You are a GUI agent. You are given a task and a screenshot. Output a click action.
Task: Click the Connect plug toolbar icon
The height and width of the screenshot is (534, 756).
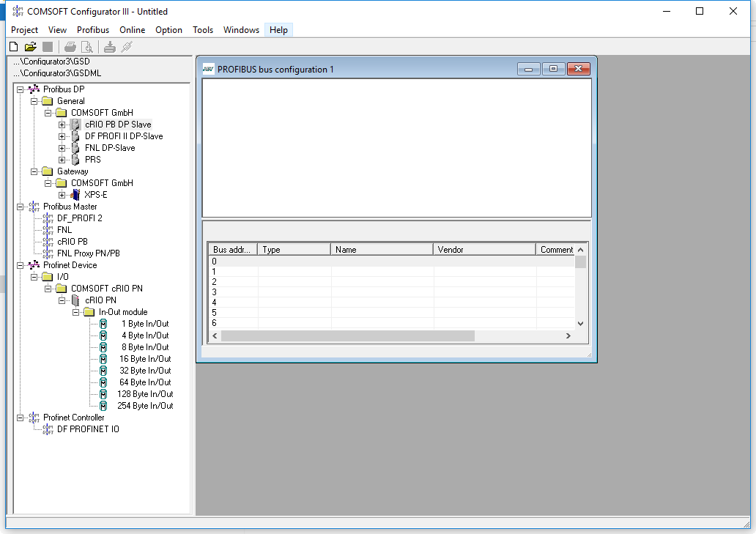coord(127,47)
